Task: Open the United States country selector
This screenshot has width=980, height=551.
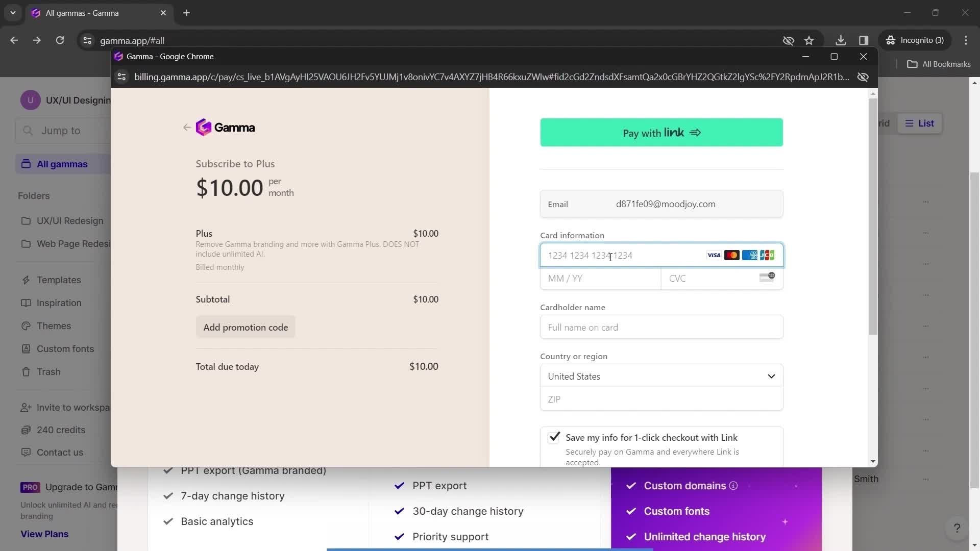Action: pos(663,376)
